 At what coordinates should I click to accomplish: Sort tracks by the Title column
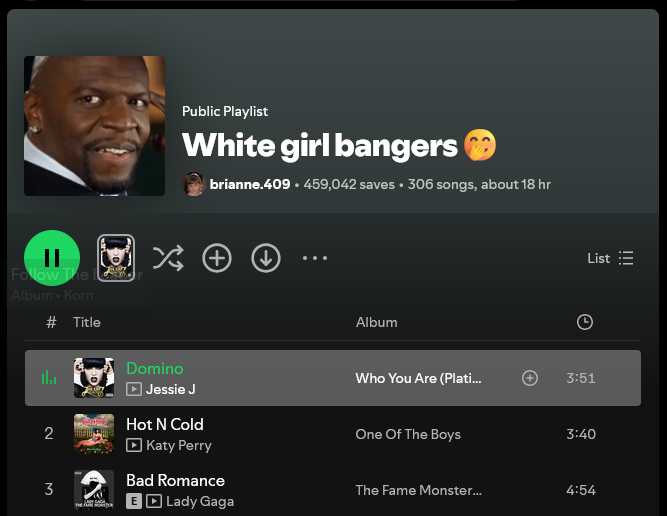[x=87, y=322]
